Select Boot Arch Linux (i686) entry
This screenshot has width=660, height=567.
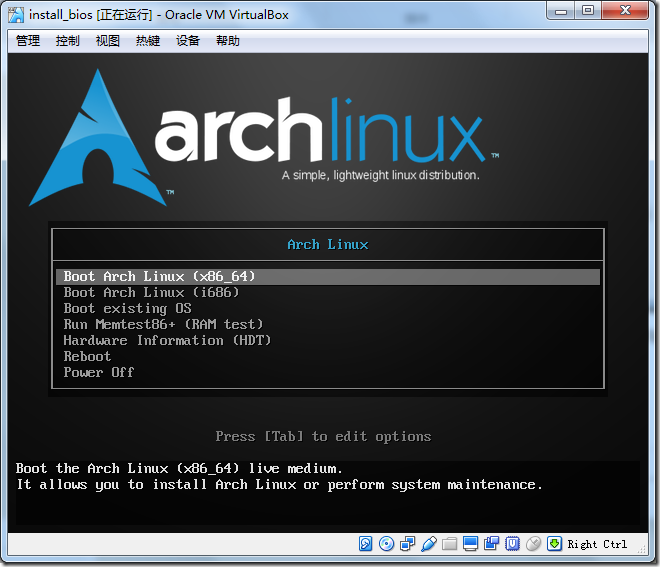328,293
